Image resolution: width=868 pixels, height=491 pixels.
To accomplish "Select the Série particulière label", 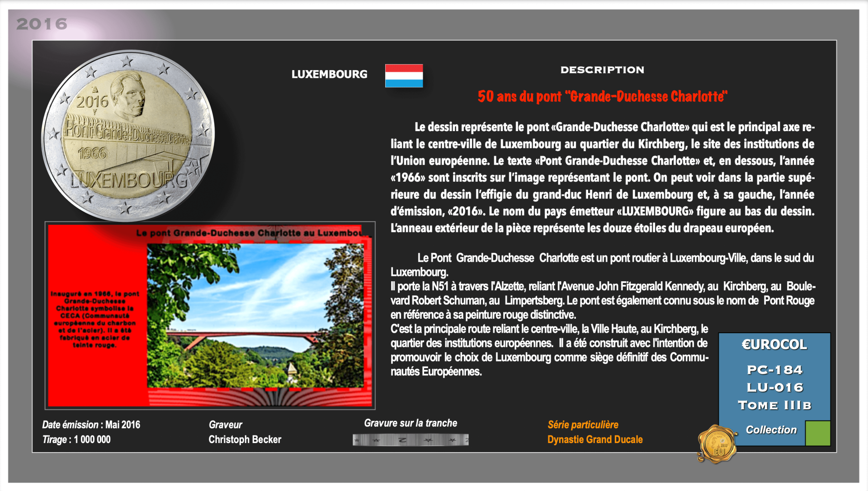I will coord(583,425).
